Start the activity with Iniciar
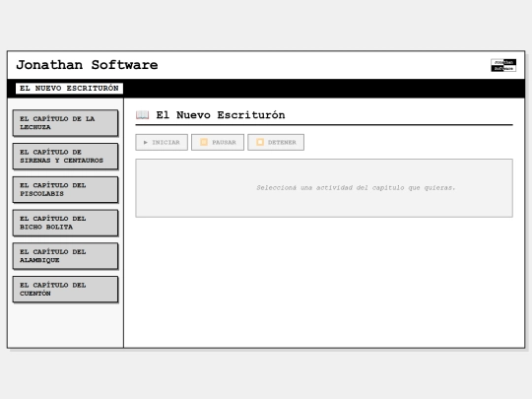Viewport: 532px width, 399px height. coord(162,142)
